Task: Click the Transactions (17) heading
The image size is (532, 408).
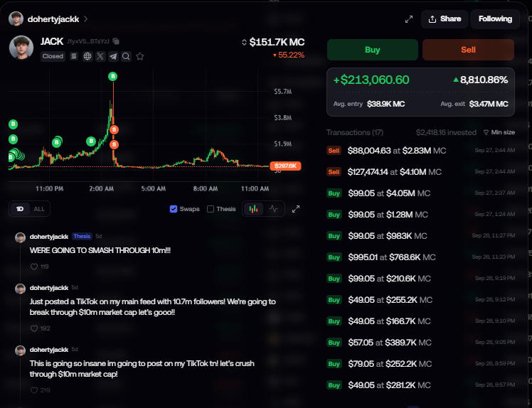Action: [355, 132]
